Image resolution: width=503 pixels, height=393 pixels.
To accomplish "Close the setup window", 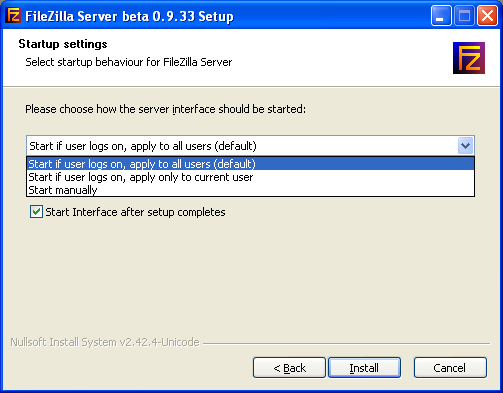I will pos(487,16).
